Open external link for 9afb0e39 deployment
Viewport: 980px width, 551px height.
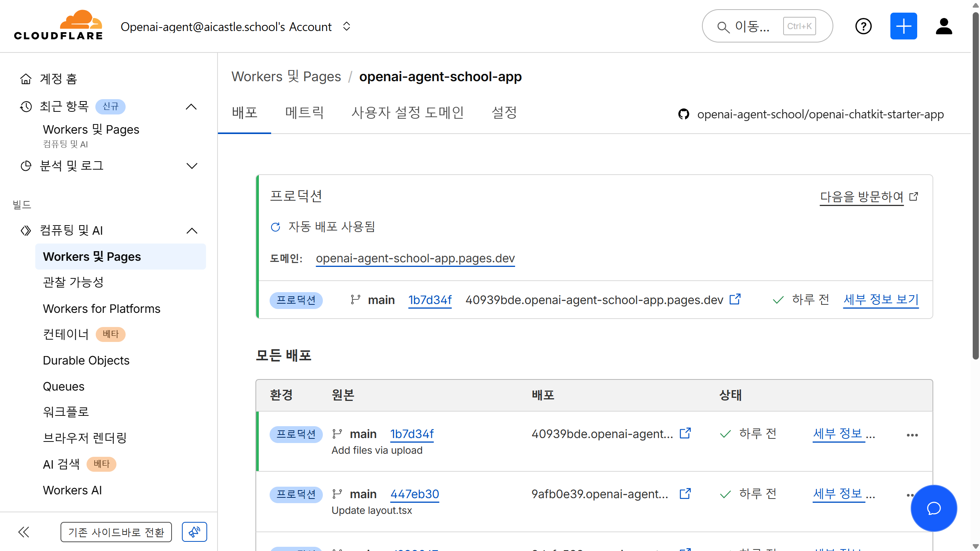click(x=685, y=494)
